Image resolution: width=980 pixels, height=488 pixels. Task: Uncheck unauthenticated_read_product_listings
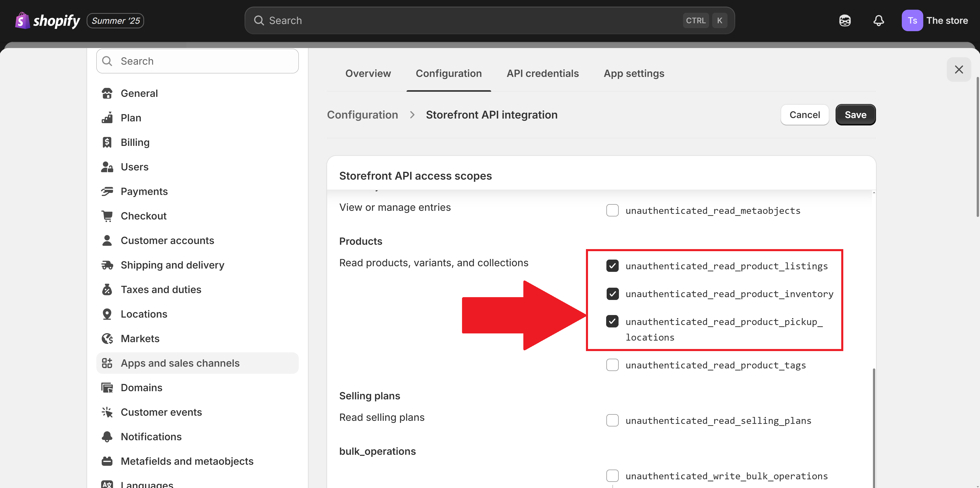(613, 265)
